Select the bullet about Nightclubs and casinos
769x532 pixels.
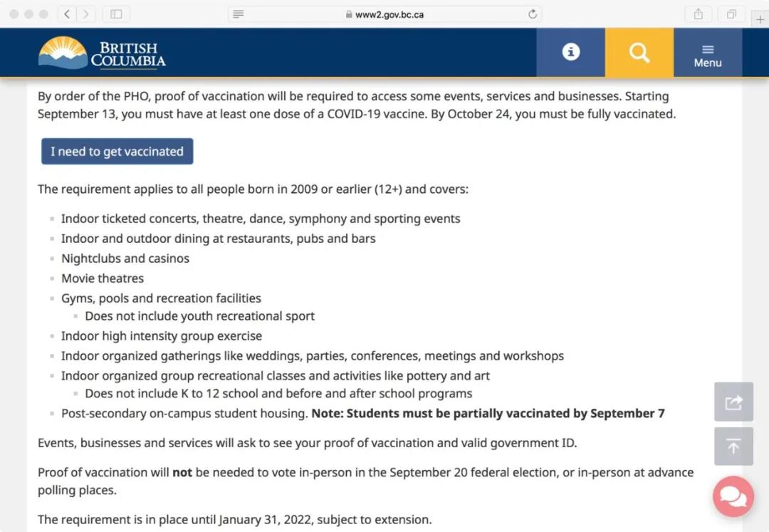[125, 258]
